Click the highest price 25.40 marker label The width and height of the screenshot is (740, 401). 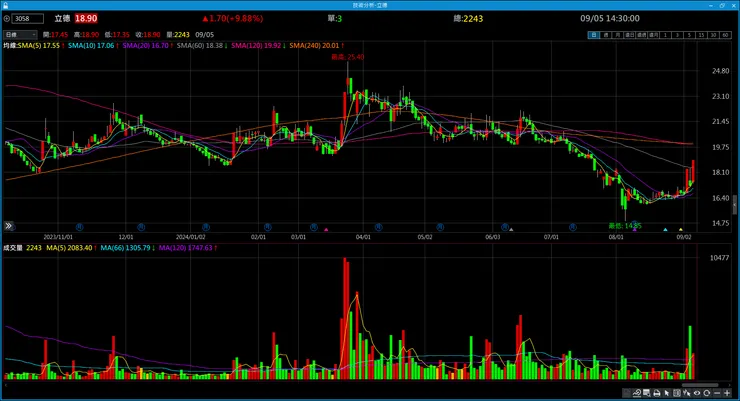point(347,57)
